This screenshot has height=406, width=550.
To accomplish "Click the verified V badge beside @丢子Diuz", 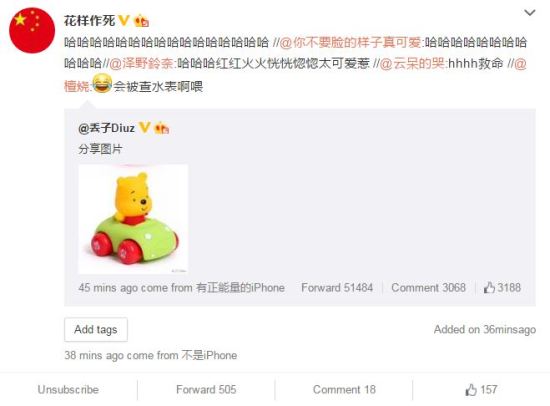I will click(x=145, y=127).
